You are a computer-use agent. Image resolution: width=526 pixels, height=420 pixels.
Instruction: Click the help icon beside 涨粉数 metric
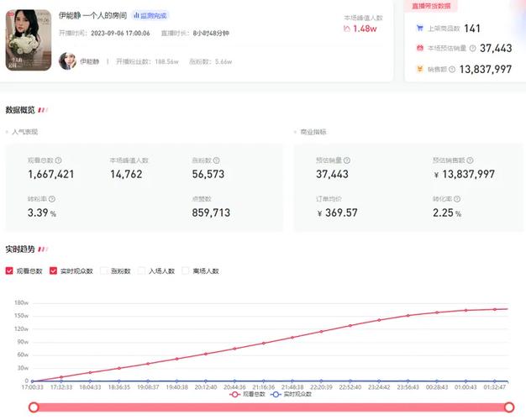click(218, 160)
